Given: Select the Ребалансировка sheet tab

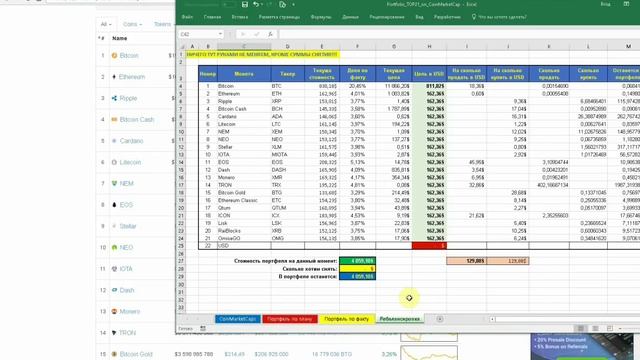Looking at the screenshot, I should 400,319.
